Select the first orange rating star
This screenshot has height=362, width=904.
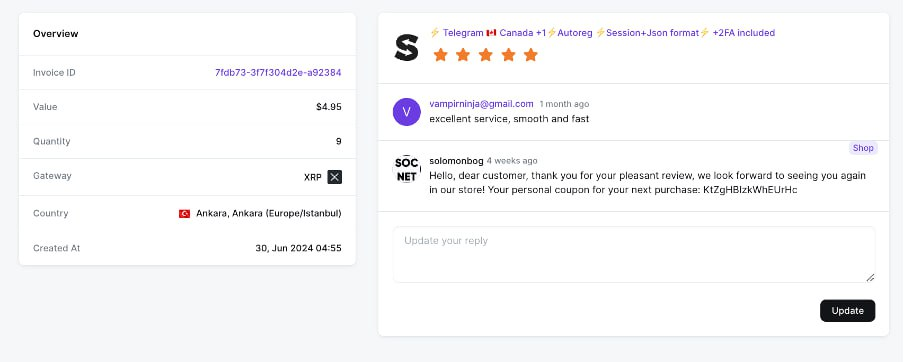[x=440, y=55]
